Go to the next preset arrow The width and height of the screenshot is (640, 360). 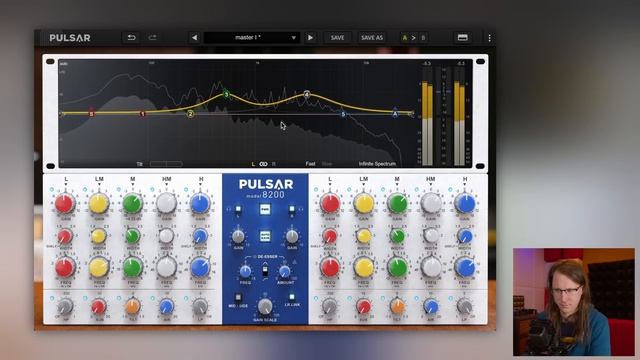click(310, 38)
